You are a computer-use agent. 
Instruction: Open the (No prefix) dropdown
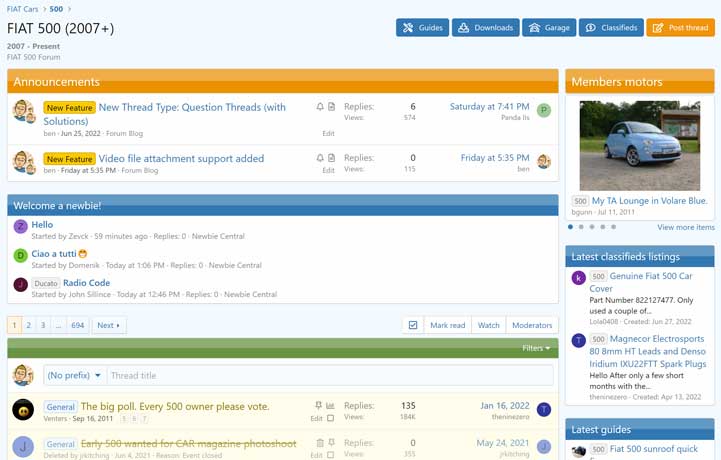pyautogui.click(x=74, y=375)
